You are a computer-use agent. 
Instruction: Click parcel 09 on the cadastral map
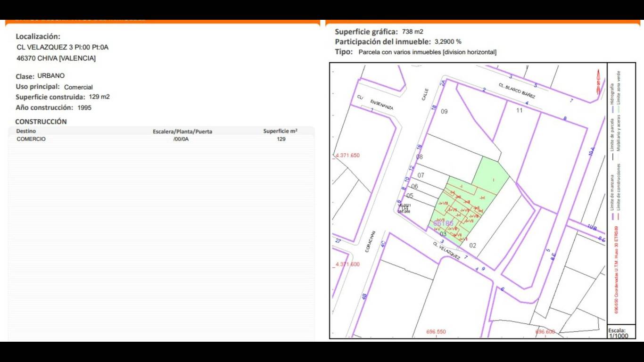(x=444, y=112)
